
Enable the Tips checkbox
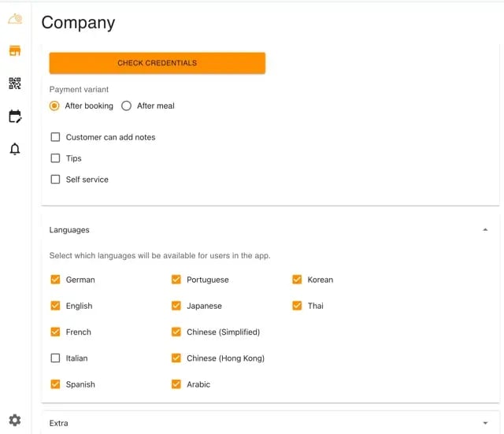click(55, 158)
